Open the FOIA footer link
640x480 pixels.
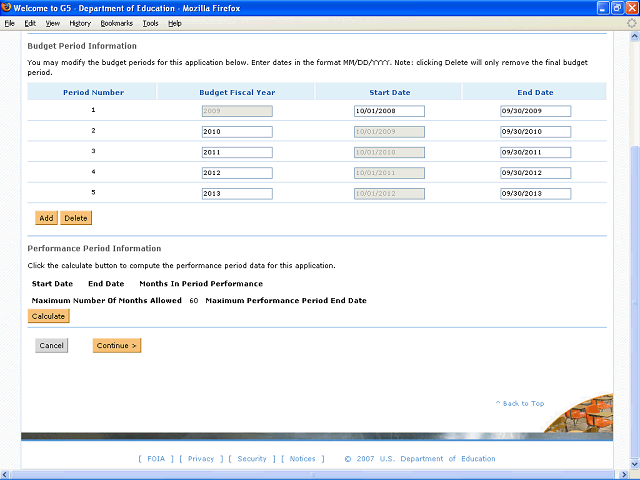point(156,459)
